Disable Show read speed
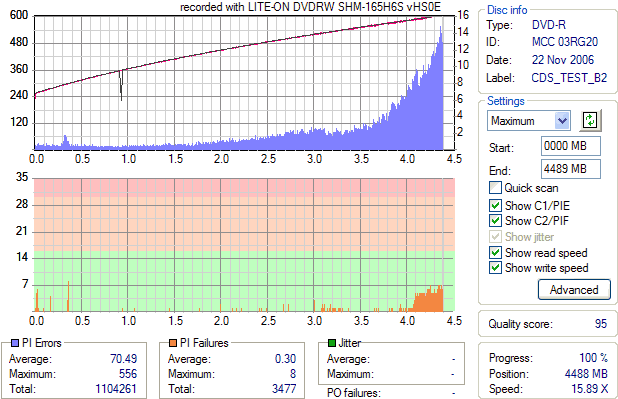Image resolution: width=618 pixels, height=399 pixels. pos(495,252)
